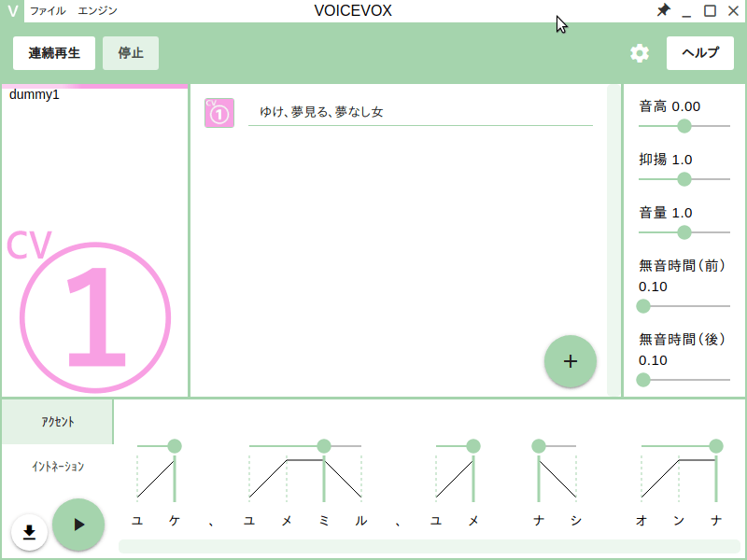Click the dummy1 character name

35,95
